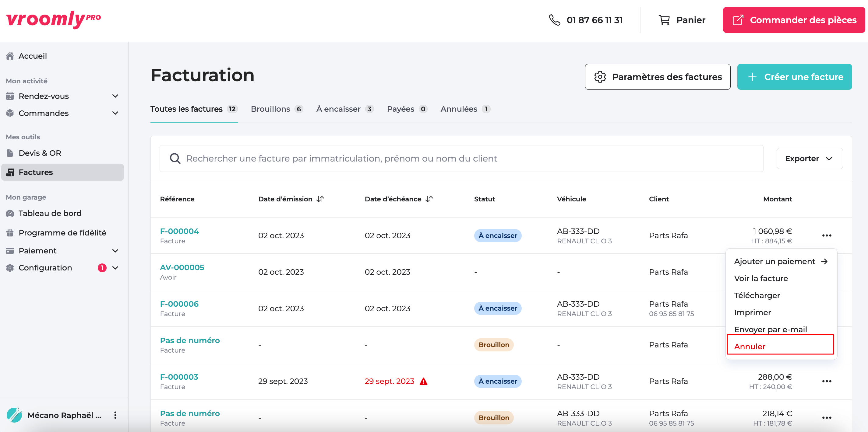Click the Mécano Raphaël avatar icon
868x432 pixels.
15,415
